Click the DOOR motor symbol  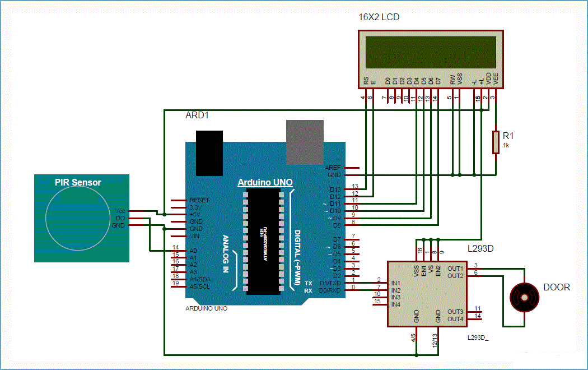click(524, 297)
